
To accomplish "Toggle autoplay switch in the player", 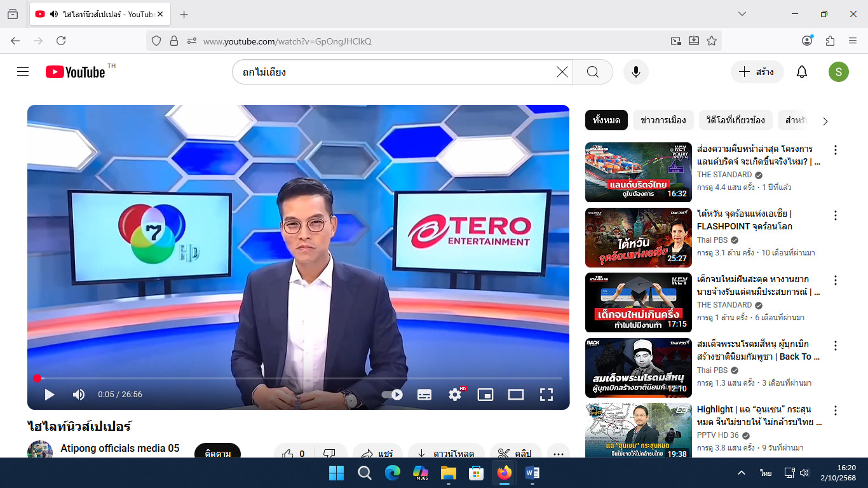I will coord(392,395).
